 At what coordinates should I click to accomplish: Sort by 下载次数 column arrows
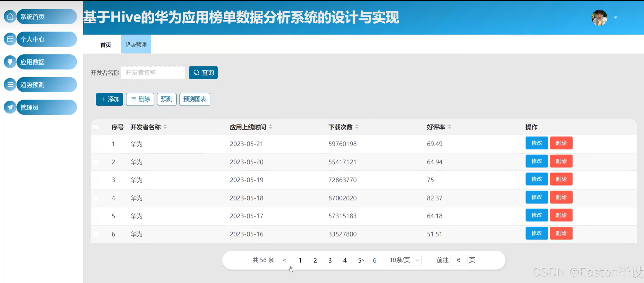[357, 127]
